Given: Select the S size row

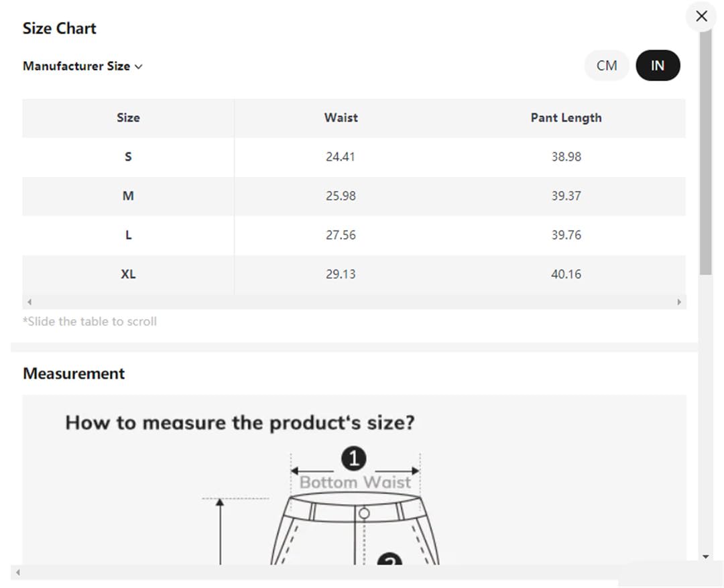Looking at the screenshot, I should click(354, 157).
